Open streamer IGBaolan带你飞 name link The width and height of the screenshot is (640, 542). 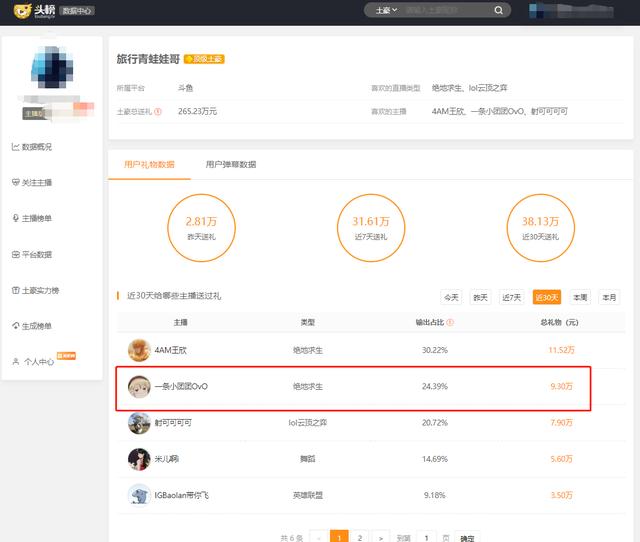click(x=181, y=495)
